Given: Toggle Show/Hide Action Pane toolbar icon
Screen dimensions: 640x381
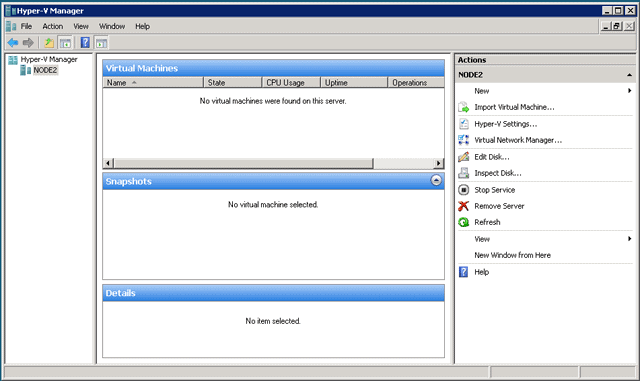Looking at the screenshot, I should point(101,42).
